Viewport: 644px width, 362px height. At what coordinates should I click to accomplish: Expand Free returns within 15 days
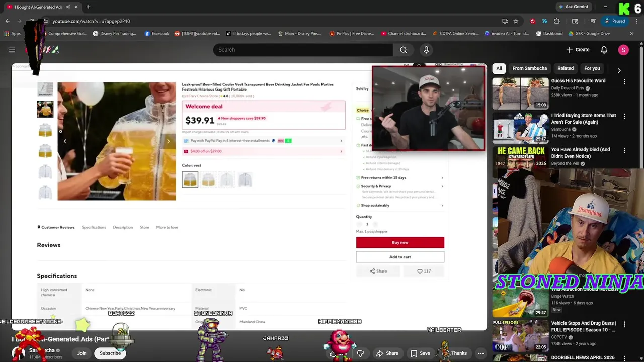coord(400,178)
